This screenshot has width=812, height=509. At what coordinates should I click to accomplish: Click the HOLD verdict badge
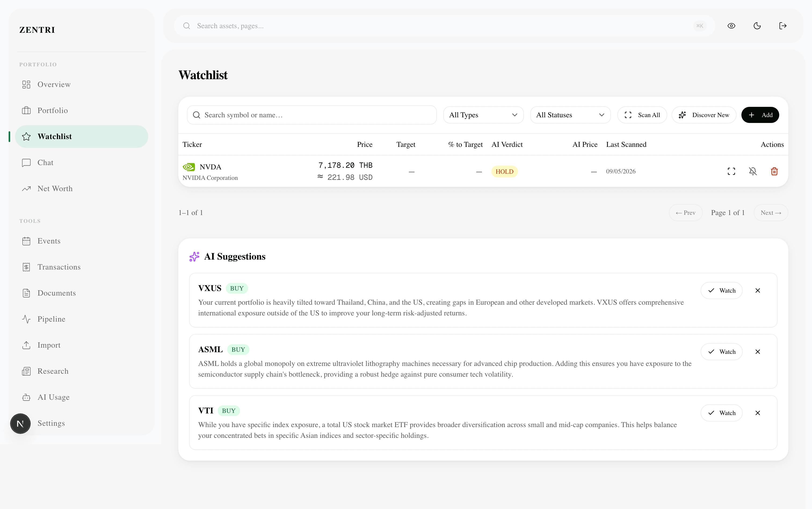pyautogui.click(x=504, y=172)
